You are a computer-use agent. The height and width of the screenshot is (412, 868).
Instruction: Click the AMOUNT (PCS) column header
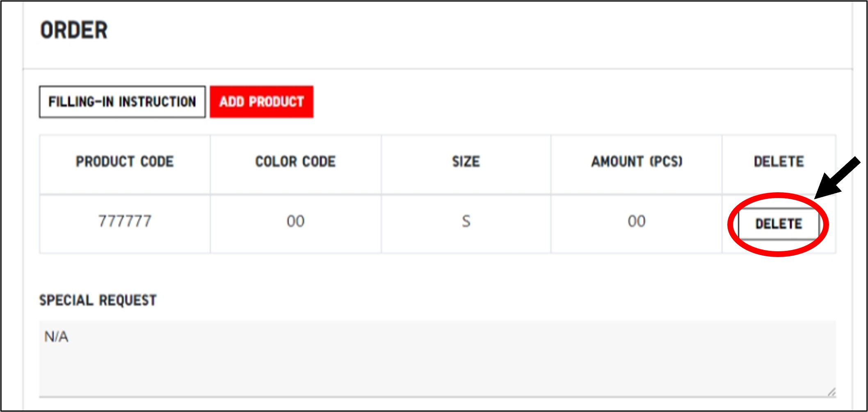[637, 162]
